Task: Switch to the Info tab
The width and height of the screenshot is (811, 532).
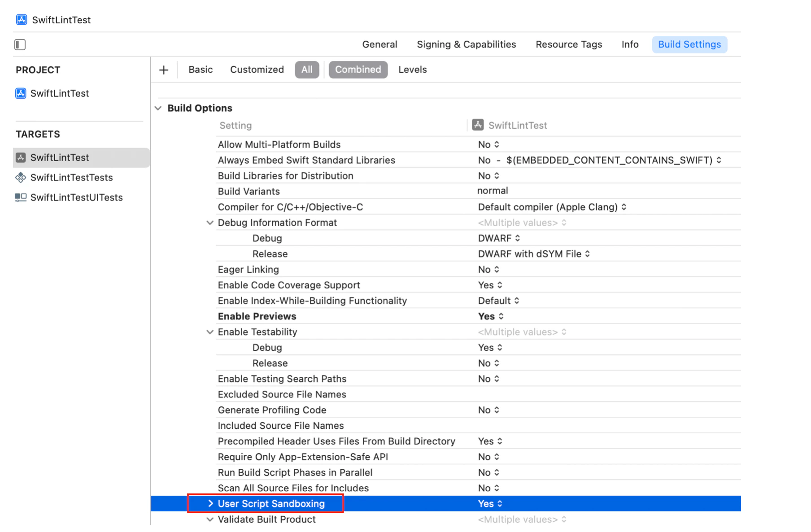Action: tap(630, 44)
